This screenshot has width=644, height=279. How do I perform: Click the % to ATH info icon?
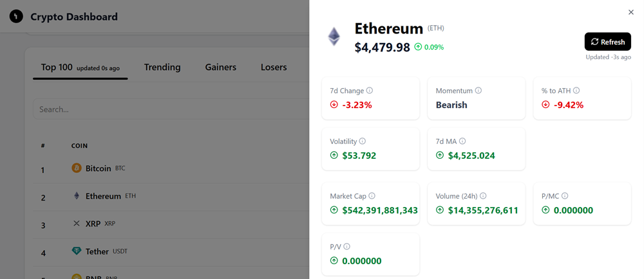pyautogui.click(x=576, y=91)
